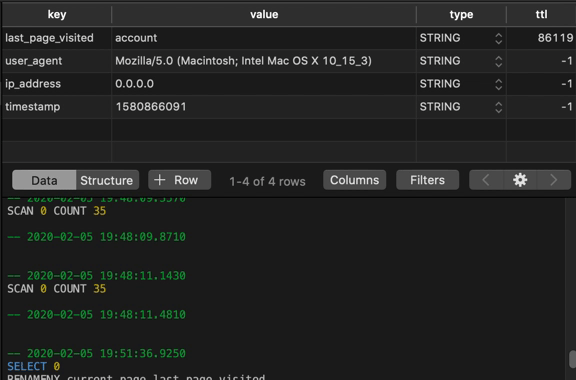Viewport: 576px width, 380px height.
Task: Click the log timestamp 19:48:09.8710
Action: pos(97,237)
